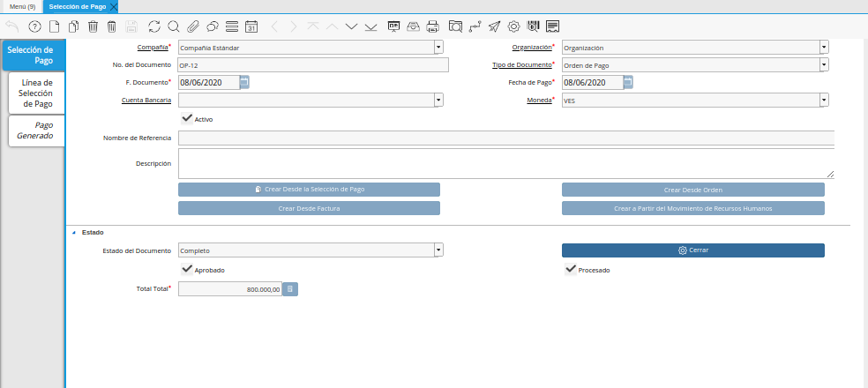868x388 pixels.
Task: Click the Crear Desde Orden button
Action: click(693, 190)
